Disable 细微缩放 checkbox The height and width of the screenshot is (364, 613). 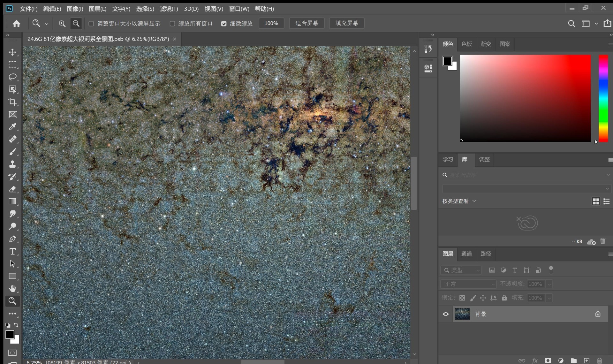pos(224,24)
